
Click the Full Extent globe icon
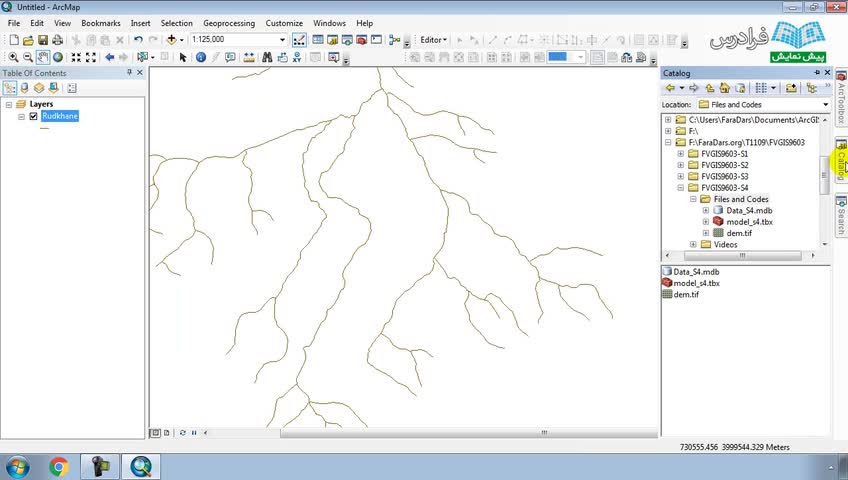point(58,57)
